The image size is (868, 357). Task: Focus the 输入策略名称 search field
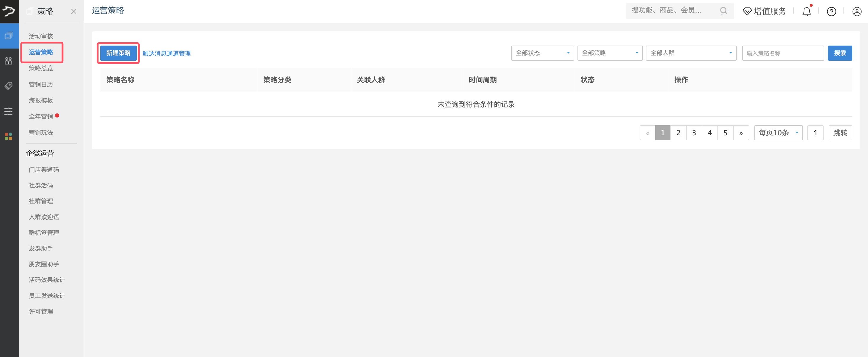coord(783,53)
